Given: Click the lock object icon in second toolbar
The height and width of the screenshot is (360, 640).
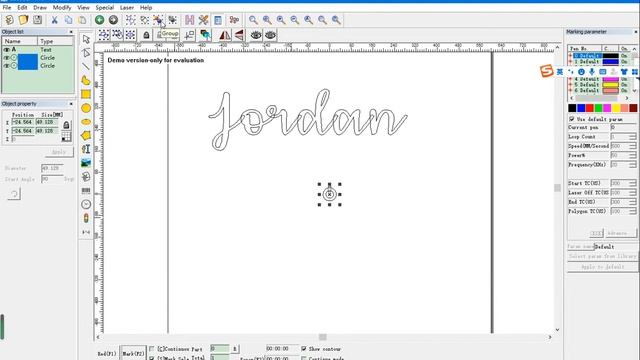Looking at the screenshot, I should tap(146, 35).
